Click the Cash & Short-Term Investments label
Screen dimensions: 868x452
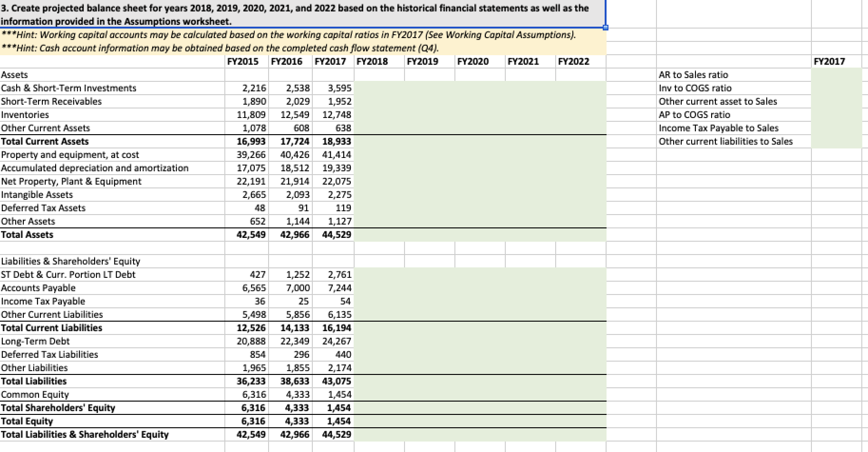[69, 88]
